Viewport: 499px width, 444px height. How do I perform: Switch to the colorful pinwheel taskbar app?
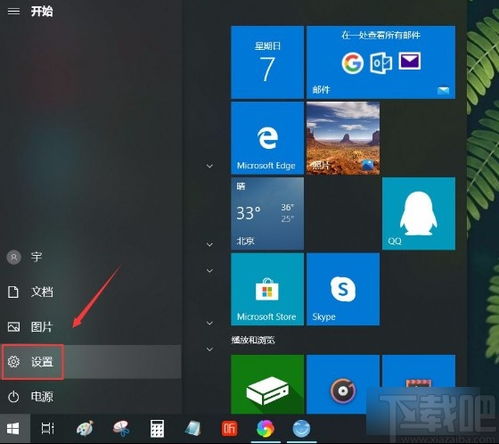pyautogui.click(x=265, y=429)
